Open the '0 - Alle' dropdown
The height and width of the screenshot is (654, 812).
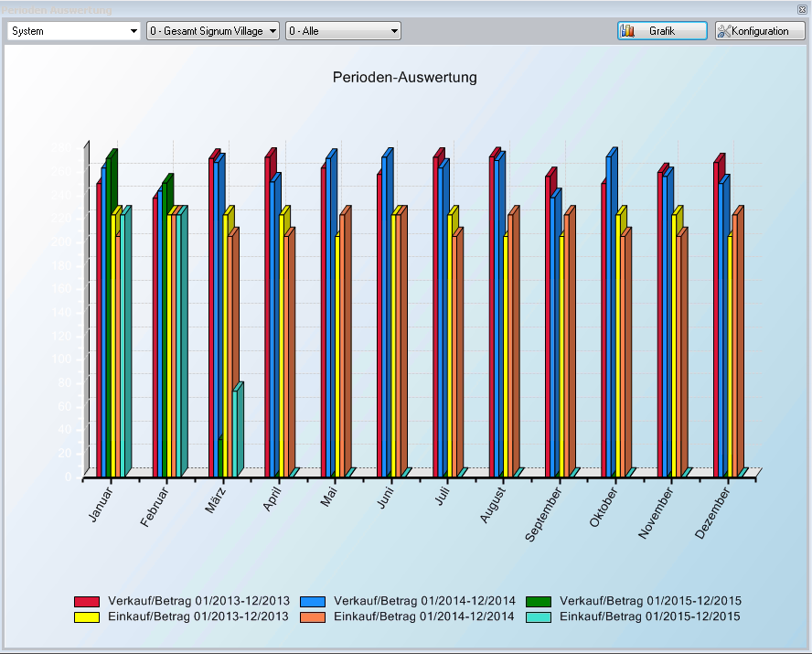[x=343, y=31]
